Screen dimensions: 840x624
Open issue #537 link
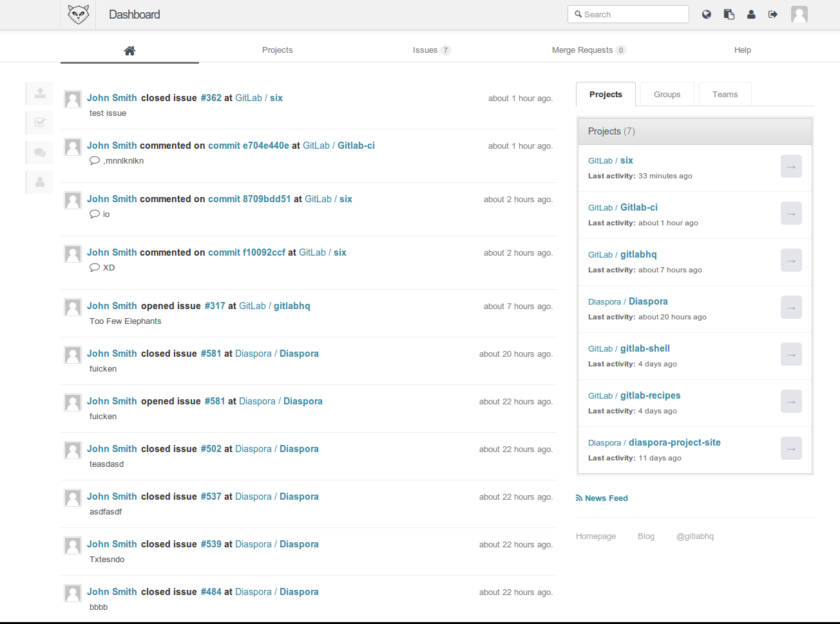pyautogui.click(x=211, y=496)
